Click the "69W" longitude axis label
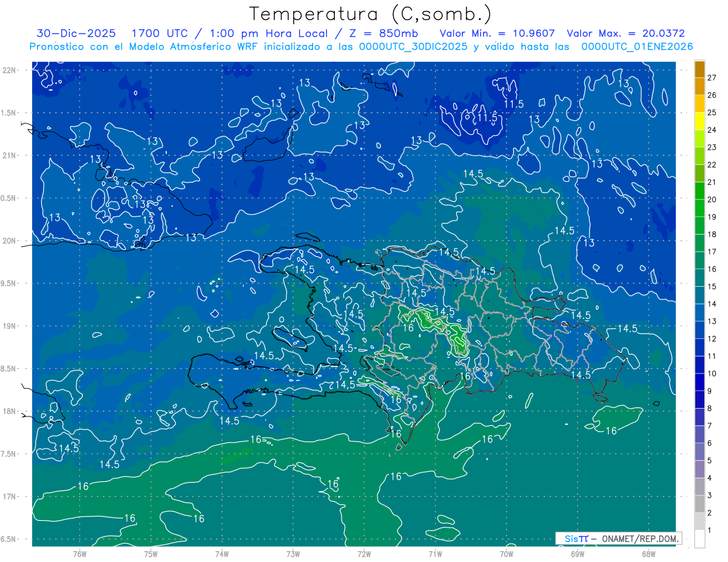Screen dimensions: 728x562 [578, 554]
